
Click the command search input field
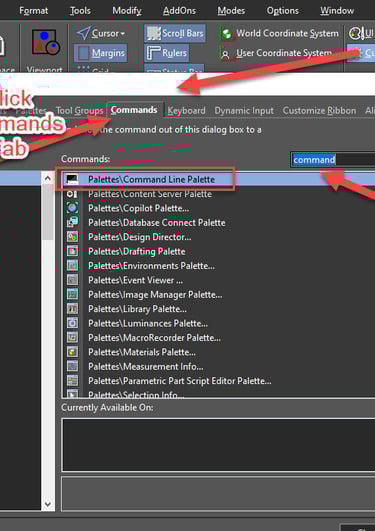[333, 160]
